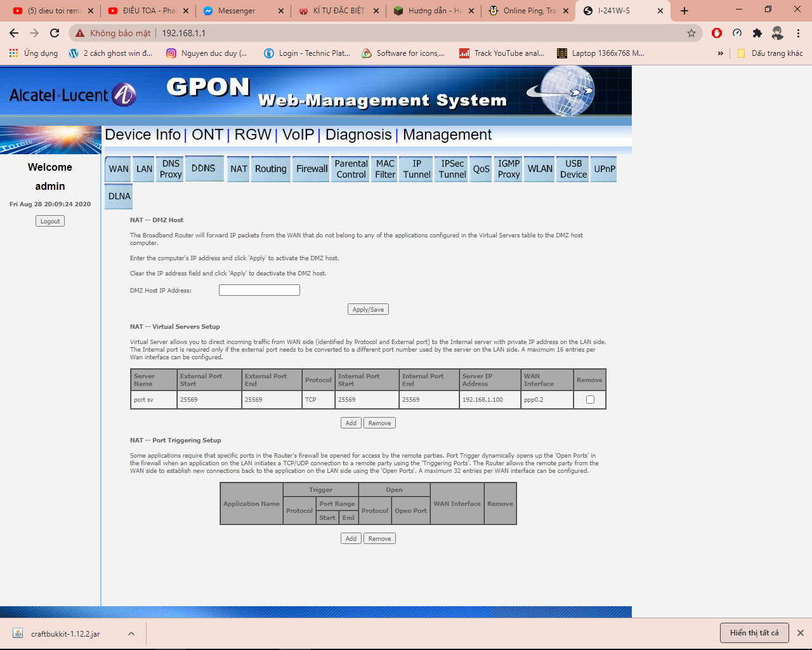Close the downloads bar
This screenshot has height=650, width=812.
[x=801, y=633]
